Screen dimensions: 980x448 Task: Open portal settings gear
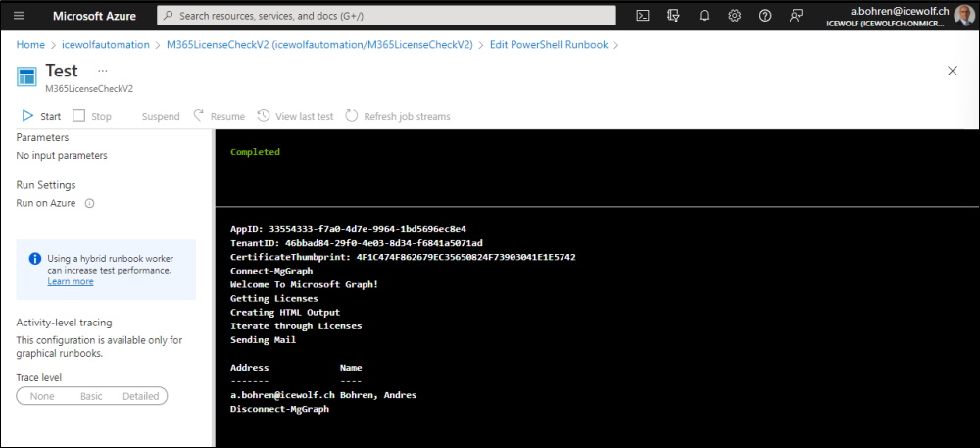pyautogui.click(x=734, y=16)
